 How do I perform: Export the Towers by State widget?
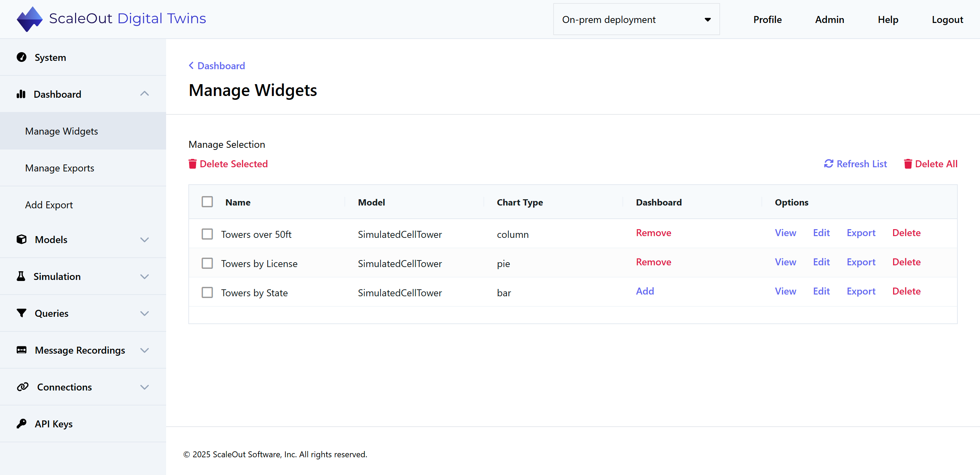coord(860,291)
